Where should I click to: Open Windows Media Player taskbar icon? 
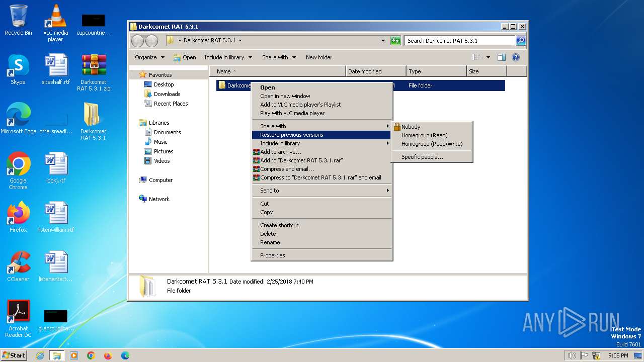coord(74,355)
